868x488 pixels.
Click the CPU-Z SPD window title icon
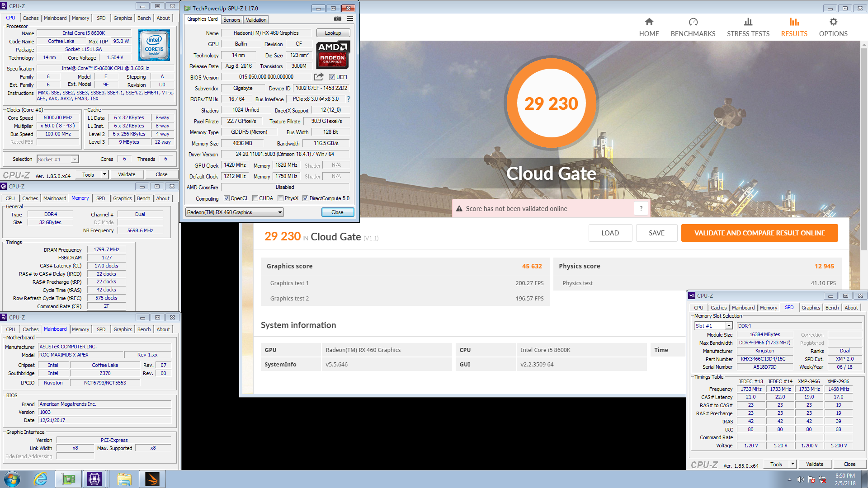[x=692, y=296]
